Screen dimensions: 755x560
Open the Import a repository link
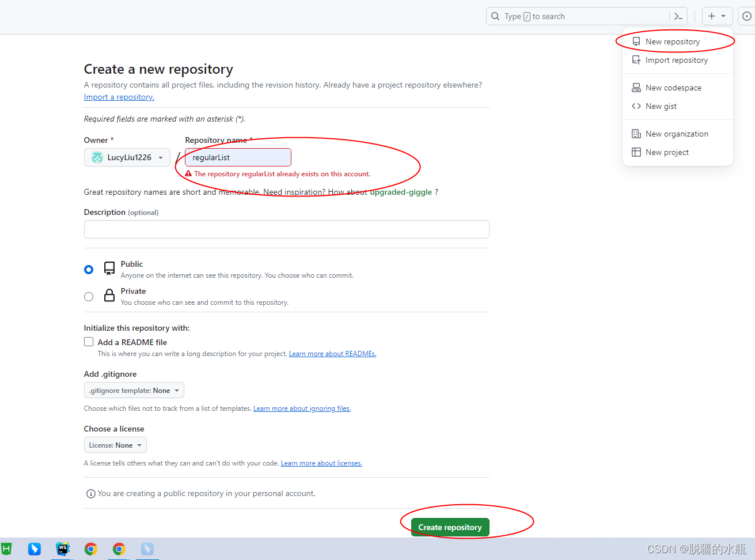[x=119, y=97]
